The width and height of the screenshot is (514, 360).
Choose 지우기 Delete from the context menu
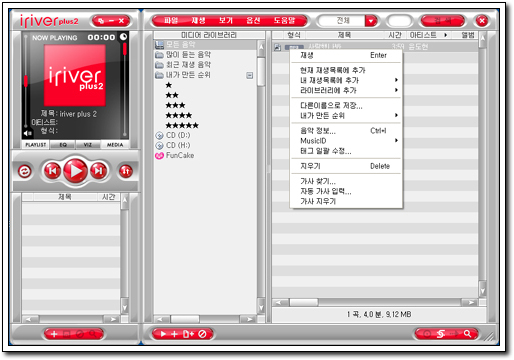[346, 166]
